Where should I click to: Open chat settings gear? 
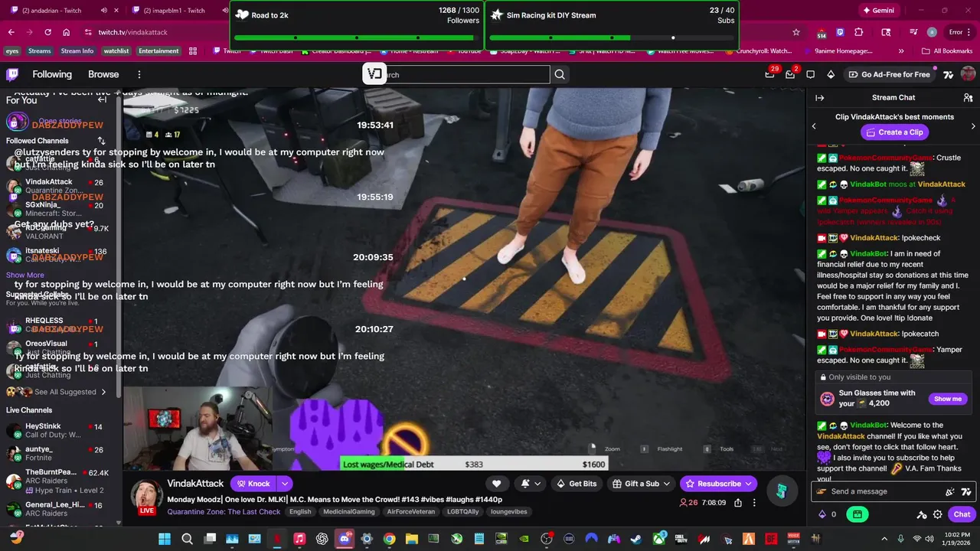(x=937, y=514)
